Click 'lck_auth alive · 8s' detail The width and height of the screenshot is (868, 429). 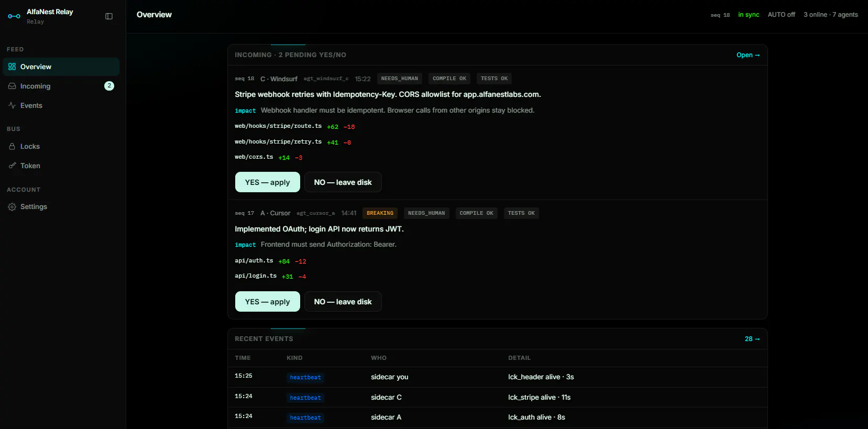tap(536, 417)
